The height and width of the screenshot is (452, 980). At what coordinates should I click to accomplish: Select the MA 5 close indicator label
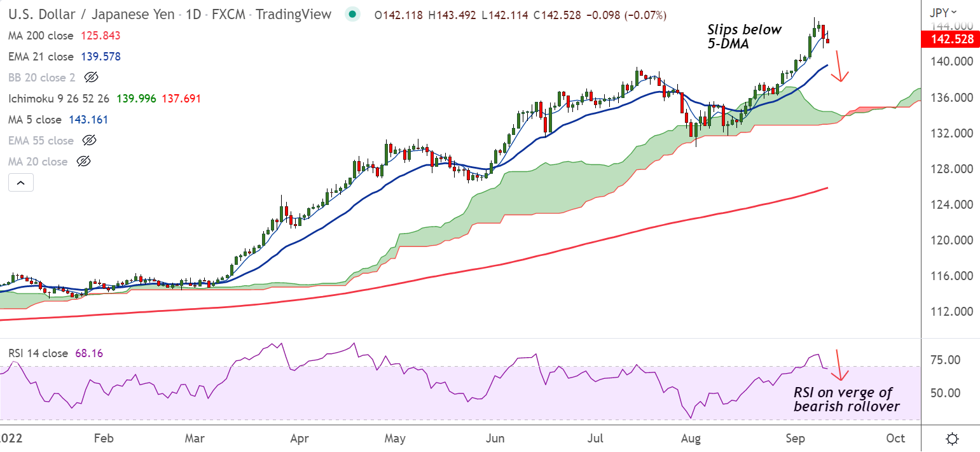[x=35, y=120]
